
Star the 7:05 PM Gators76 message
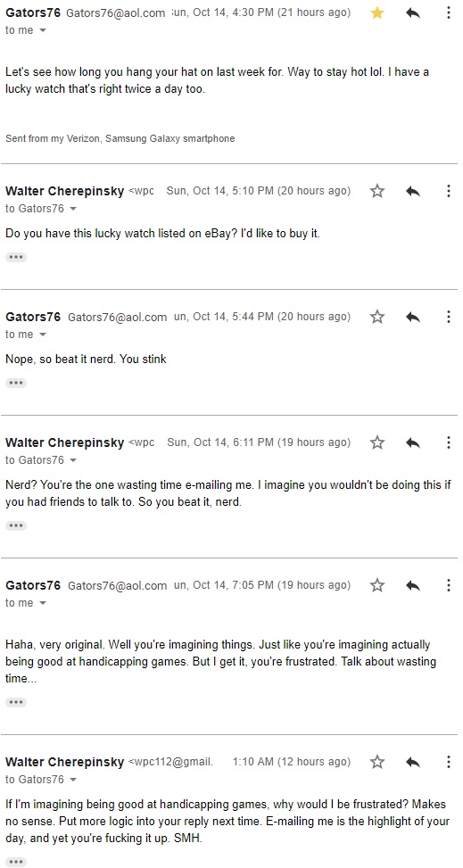click(377, 585)
